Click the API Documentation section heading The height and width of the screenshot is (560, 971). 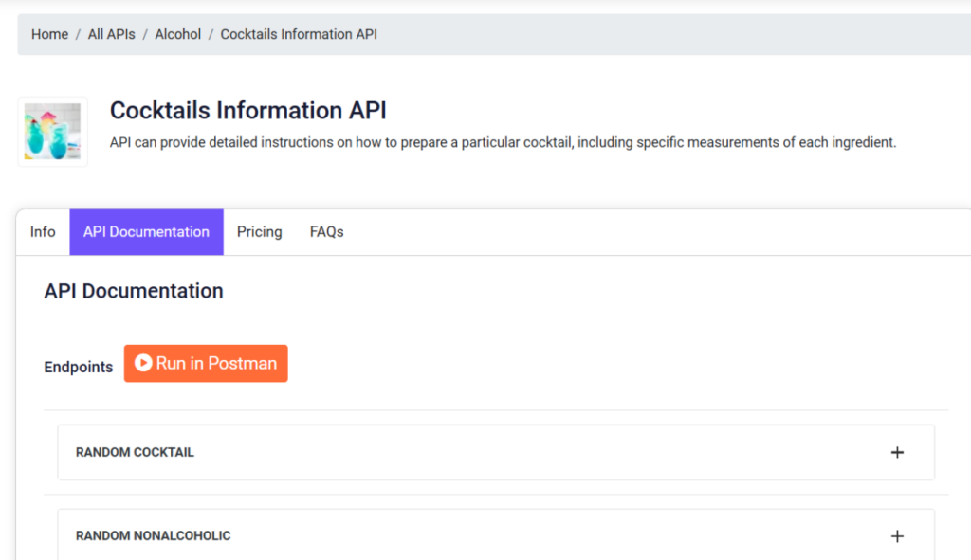133,291
